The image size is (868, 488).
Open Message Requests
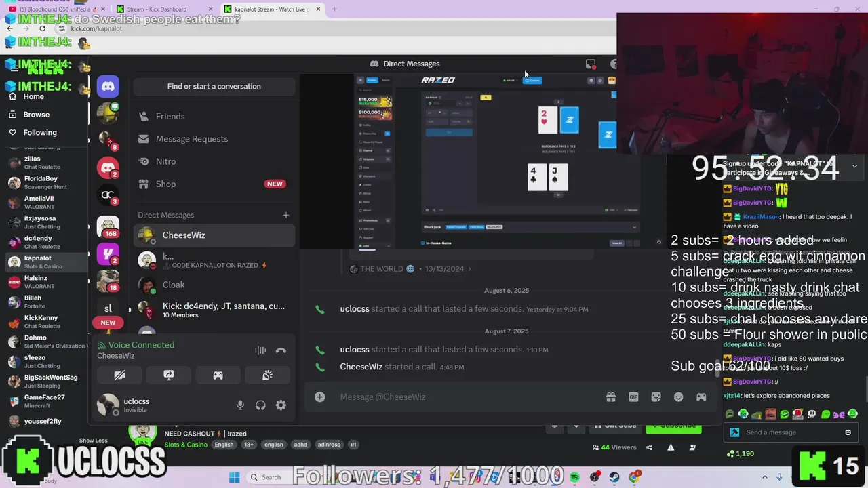[214, 139]
